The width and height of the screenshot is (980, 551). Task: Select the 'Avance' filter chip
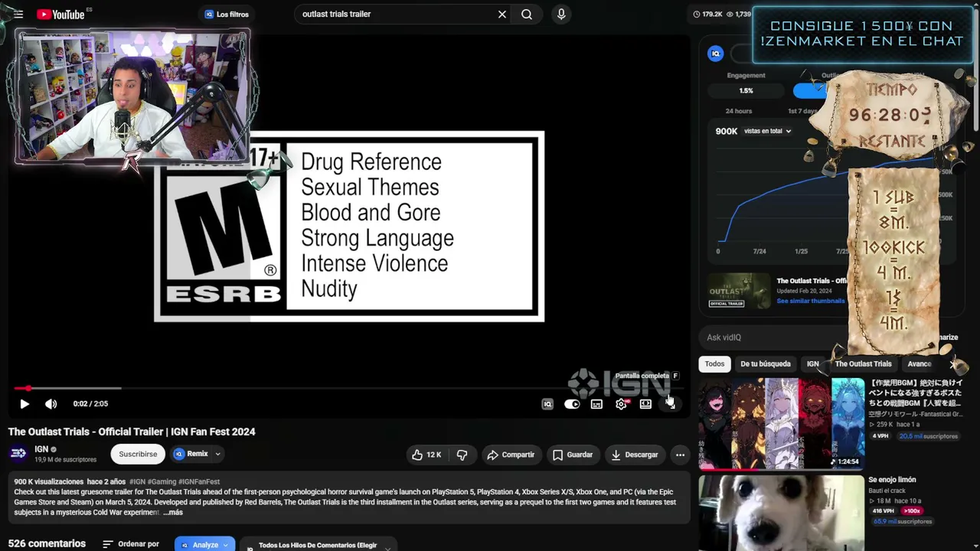pyautogui.click(x=919, y=364)
